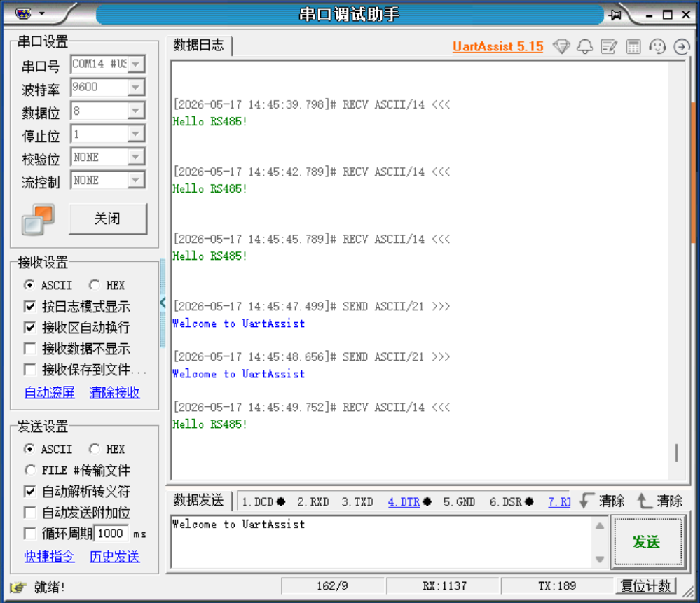The width and height of the screenshot is (700, 603).
Task: Pin the window on top with pushpin icon
Action: coord(615,15)
